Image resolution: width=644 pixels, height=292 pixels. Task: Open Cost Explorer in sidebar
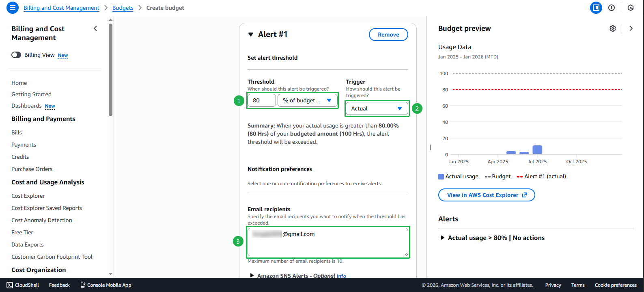click(x=28, y=196)
